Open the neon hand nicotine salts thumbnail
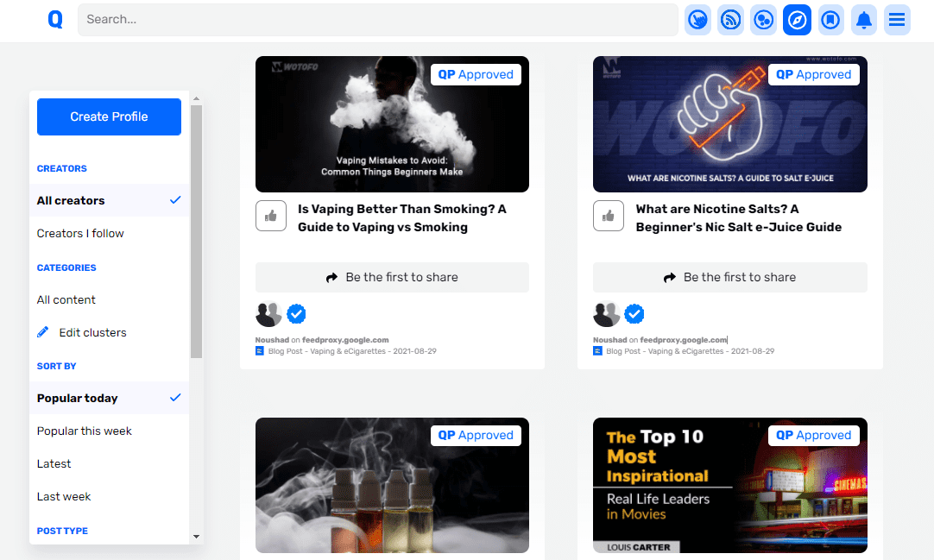The image size is (934, 560). click(x=729, y=124)
